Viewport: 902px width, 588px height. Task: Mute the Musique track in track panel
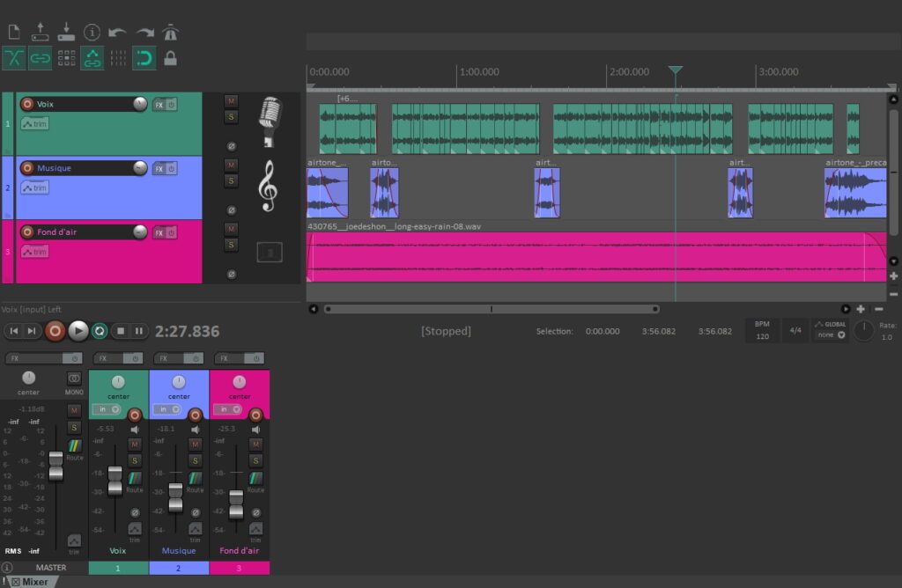pyautogui.click(x=231, y=165)
